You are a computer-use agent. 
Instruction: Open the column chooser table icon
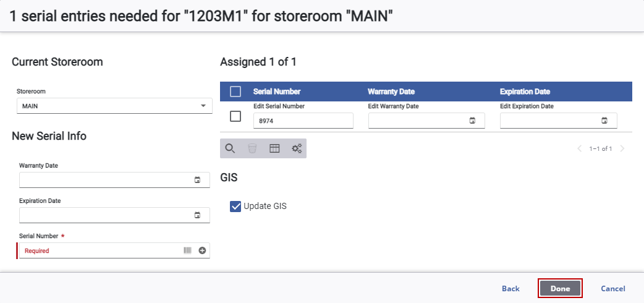tap(274, 148)
